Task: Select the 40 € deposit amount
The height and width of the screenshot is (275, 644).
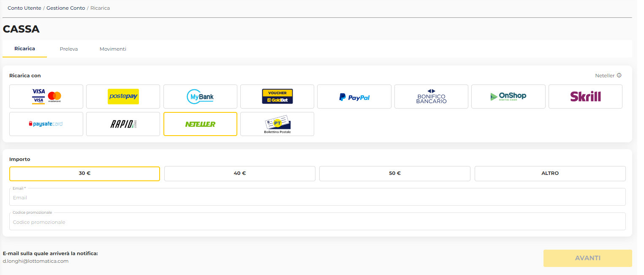Action: click(239, 173)
